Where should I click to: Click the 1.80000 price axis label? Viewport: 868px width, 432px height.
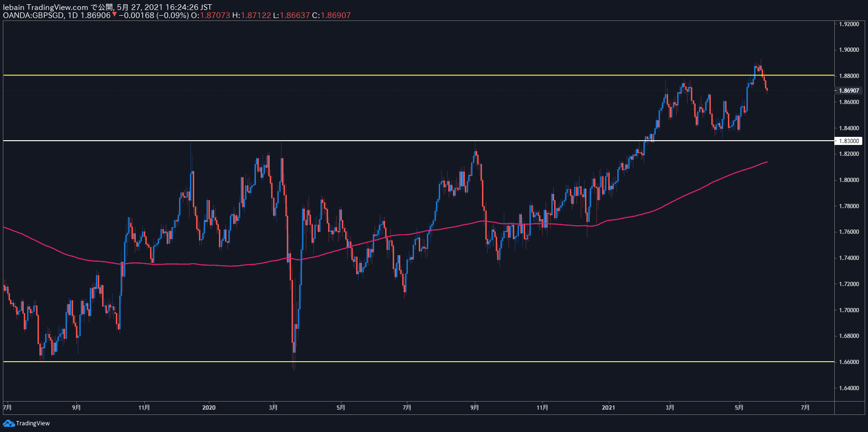[x=849, y=180]
